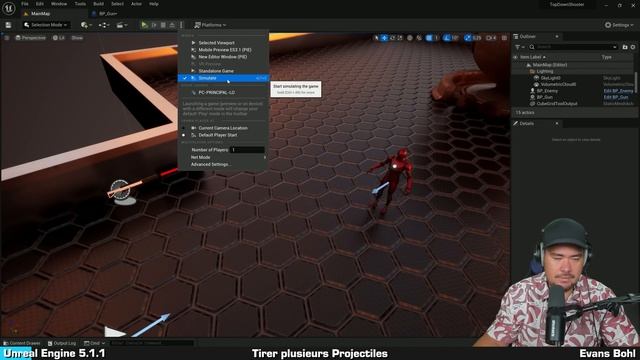
Task: Toggle the surface snapping icon
Action: point(419,38)
